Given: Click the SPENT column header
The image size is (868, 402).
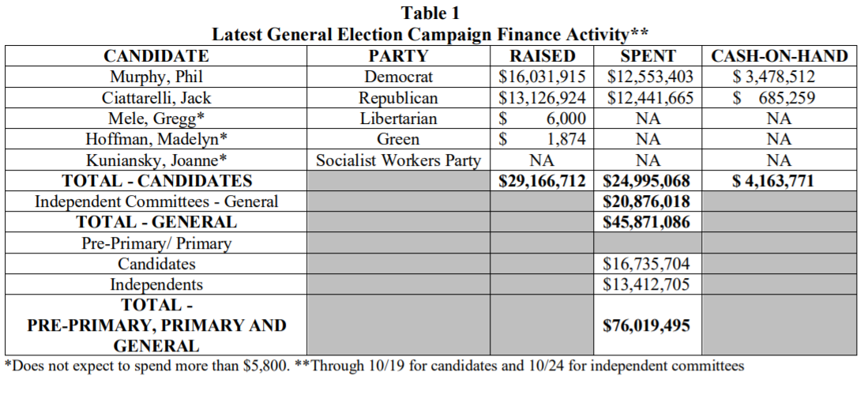Looking at the screenshot, I should 648,56.
